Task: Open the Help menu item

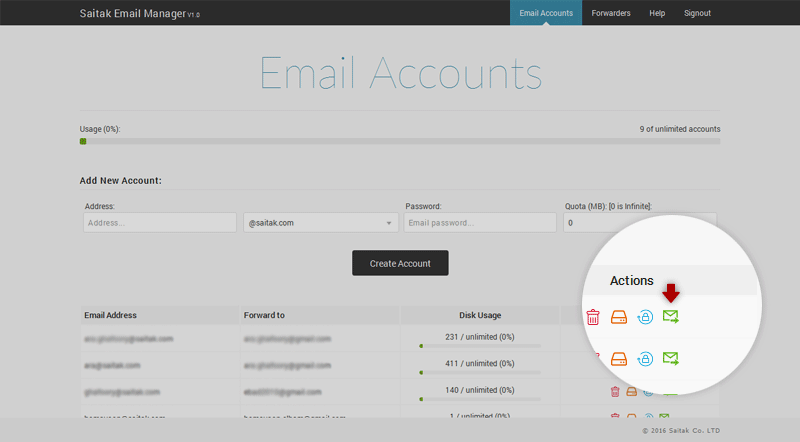Action: [657, 13]
